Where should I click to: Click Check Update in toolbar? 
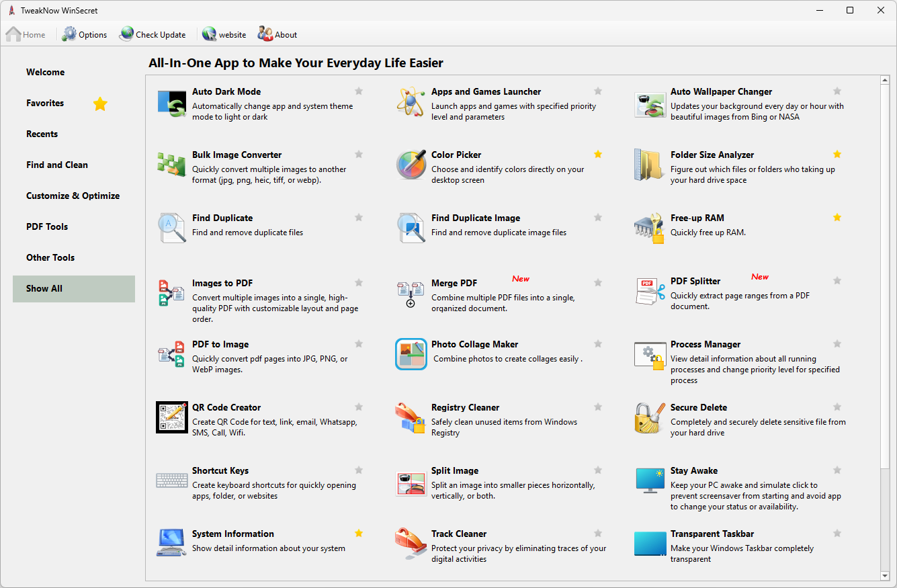point(153,34)
